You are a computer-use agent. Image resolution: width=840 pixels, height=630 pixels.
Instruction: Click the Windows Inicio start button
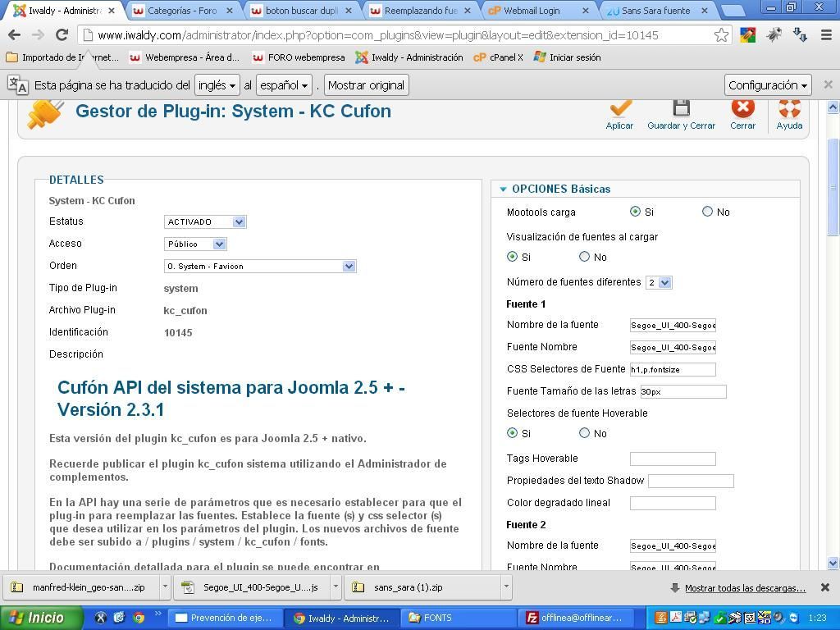point(41,618)
